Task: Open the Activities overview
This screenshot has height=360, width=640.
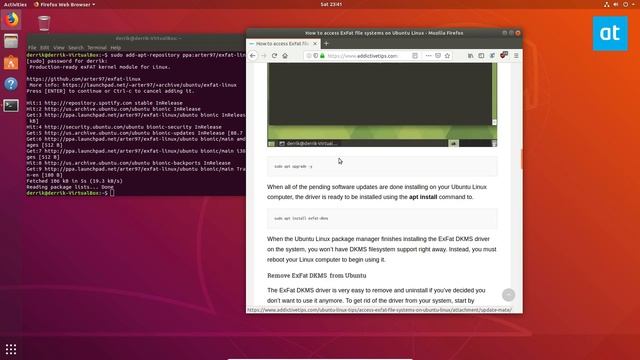Action: [15, 4]
